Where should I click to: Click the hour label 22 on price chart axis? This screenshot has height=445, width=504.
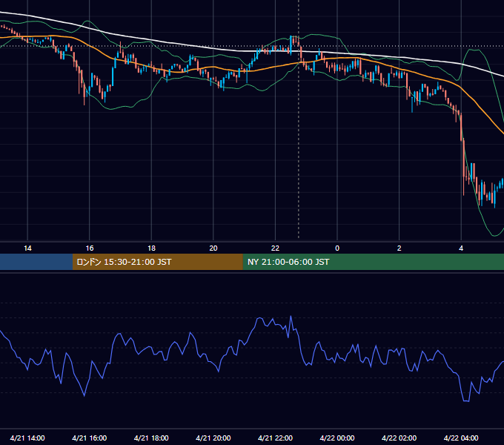[x=276, y=248]
